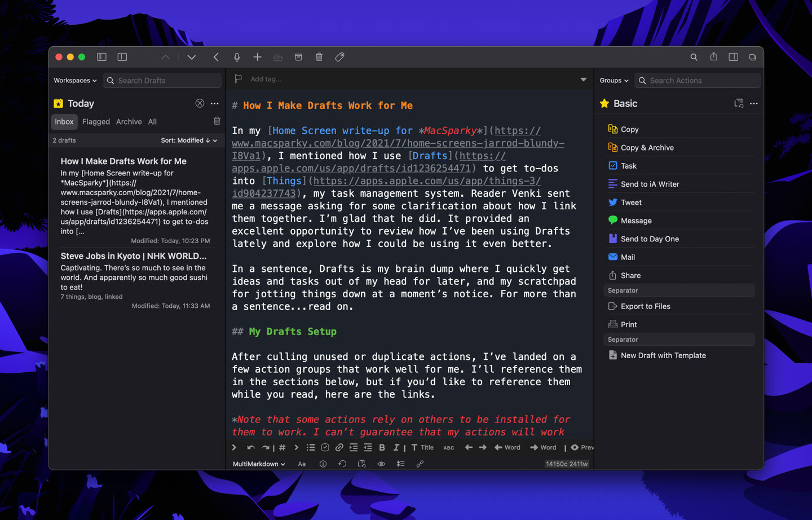Open the Groups dropdown

pyautogui.click(x=614, y=81)
